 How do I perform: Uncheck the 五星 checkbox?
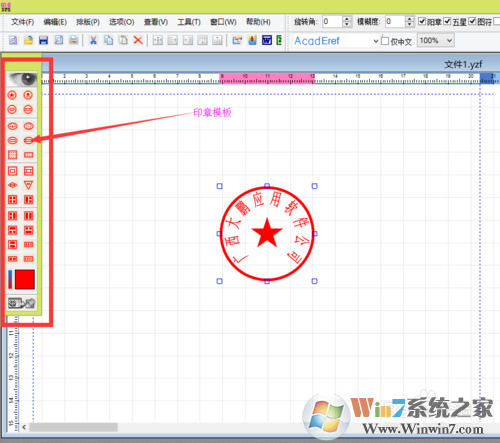coord(447,22)
